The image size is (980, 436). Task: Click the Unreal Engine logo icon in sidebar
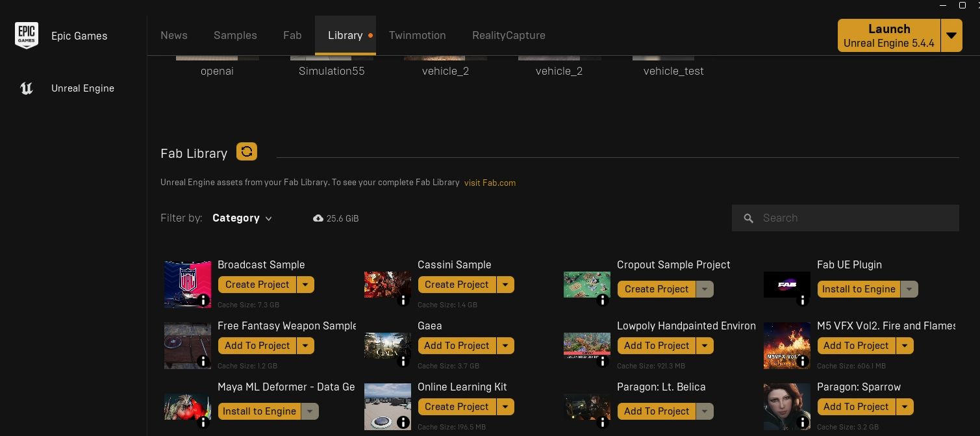pos(27,88)
